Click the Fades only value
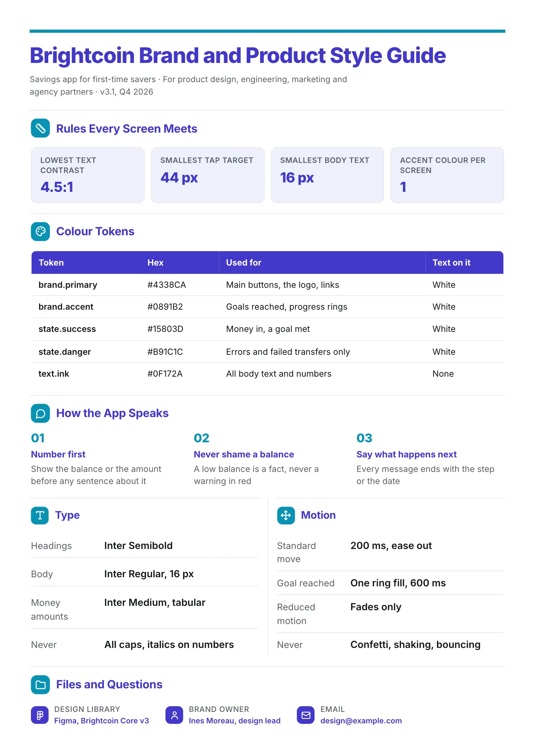Screen dimensions: 535x756 [x=376, y=607]
